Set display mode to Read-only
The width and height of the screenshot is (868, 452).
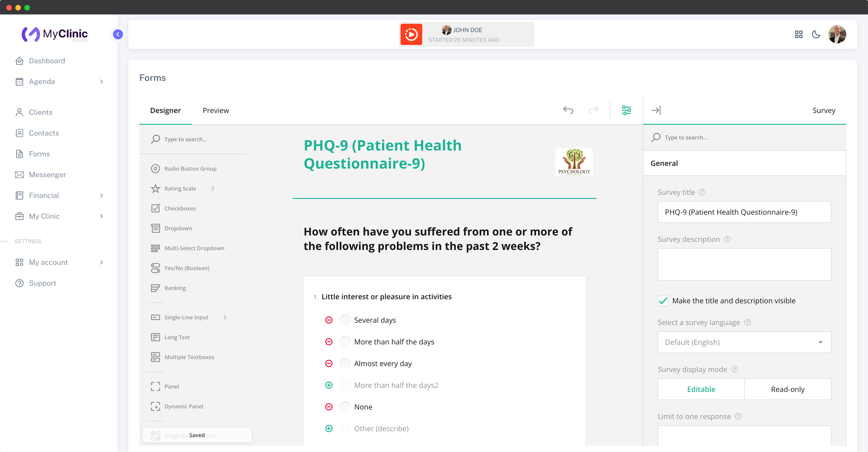point(788,389)
